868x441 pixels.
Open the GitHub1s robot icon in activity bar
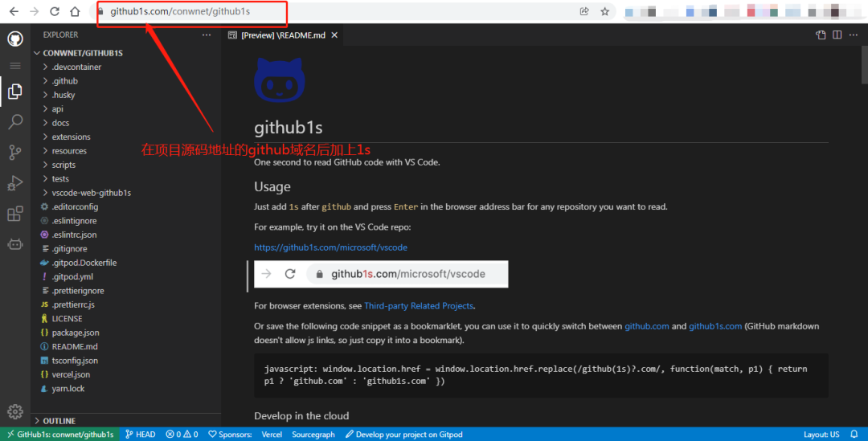[15, 243]
